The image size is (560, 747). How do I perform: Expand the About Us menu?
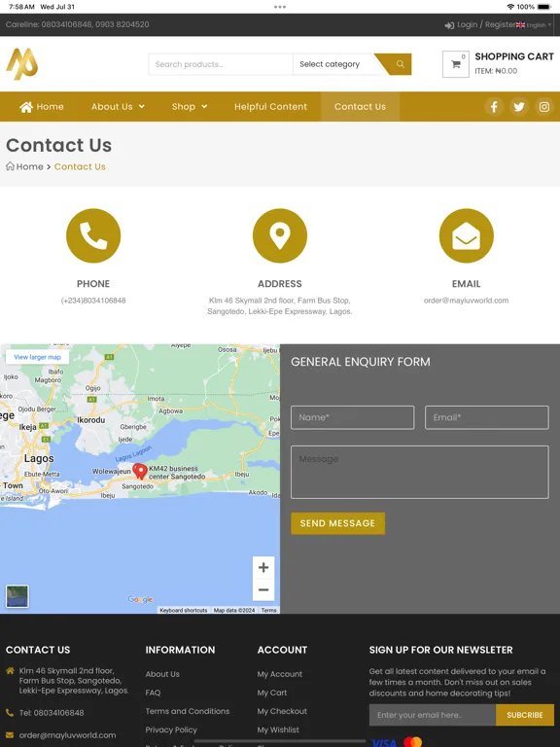point(118,107)
